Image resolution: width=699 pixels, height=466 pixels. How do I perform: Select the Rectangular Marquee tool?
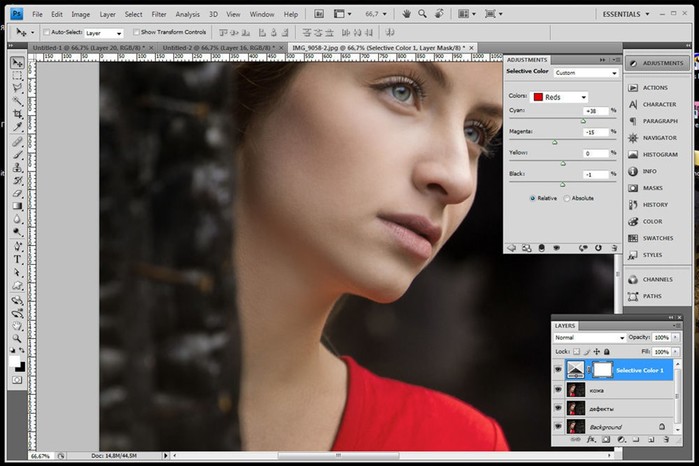17,75
